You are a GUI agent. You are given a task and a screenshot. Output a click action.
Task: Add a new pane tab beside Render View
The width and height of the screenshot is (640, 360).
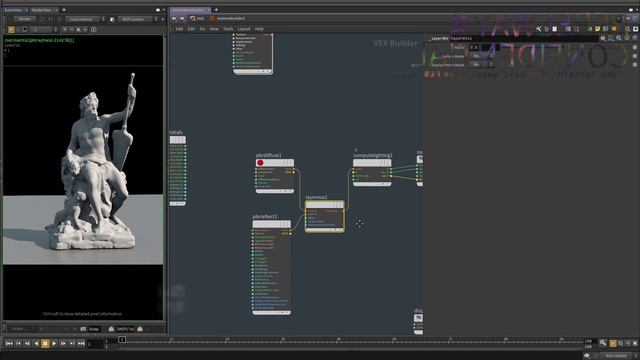point(64,10)
